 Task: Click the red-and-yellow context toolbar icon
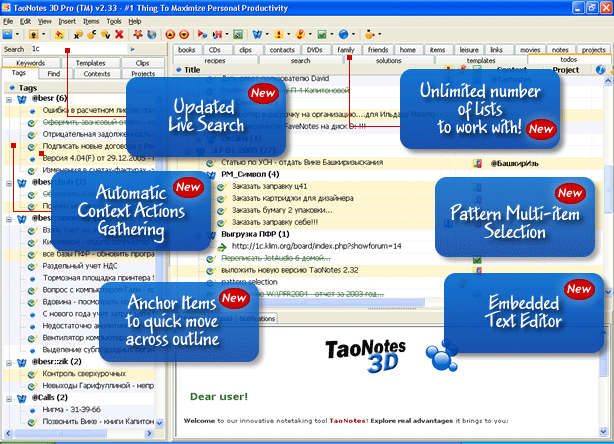click(300, 34)
